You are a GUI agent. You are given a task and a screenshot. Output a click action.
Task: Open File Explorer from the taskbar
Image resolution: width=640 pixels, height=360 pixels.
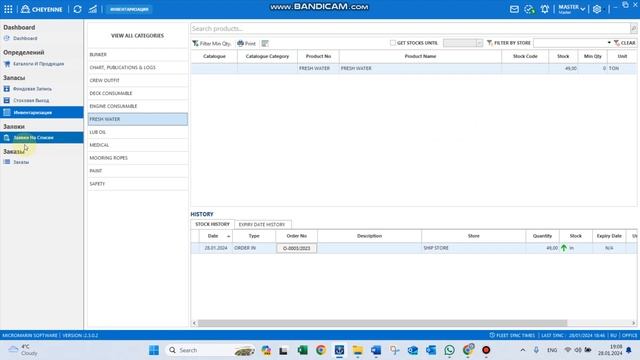358,350
